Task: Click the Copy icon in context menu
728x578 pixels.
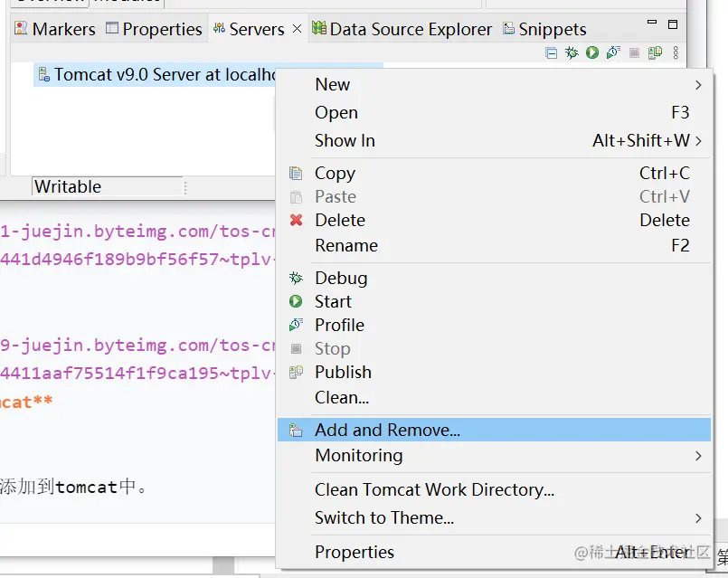Action: click(296, 173)
